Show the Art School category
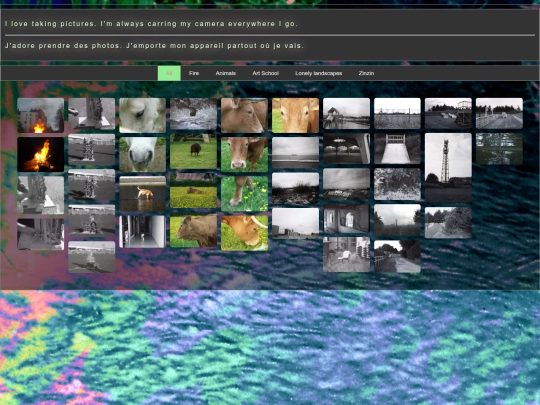The width and height of the screenshot is (540, 405). point(265,73)
